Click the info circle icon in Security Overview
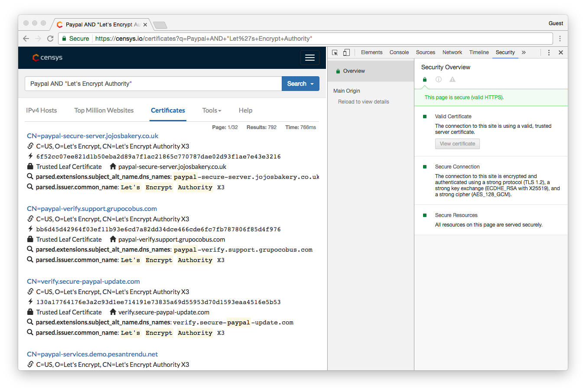Image resolution: width=586 pixels, height=392 pixels. pyautogui.click(x=439, y=79)
